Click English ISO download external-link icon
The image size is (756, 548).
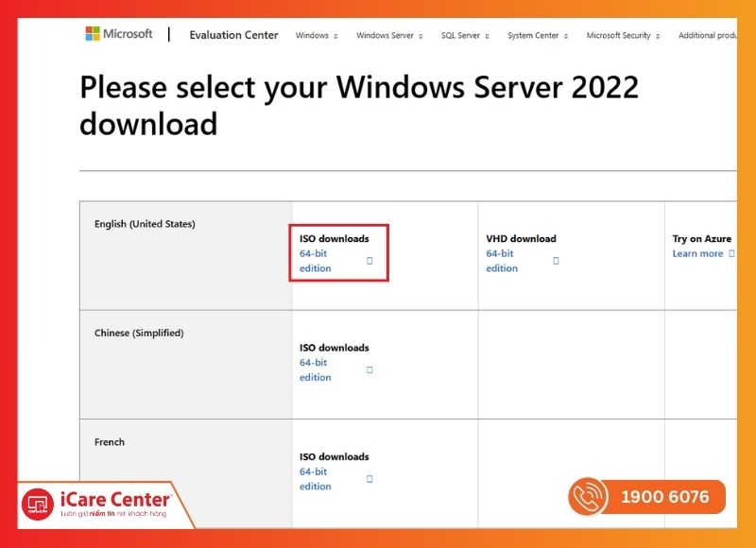369,261
